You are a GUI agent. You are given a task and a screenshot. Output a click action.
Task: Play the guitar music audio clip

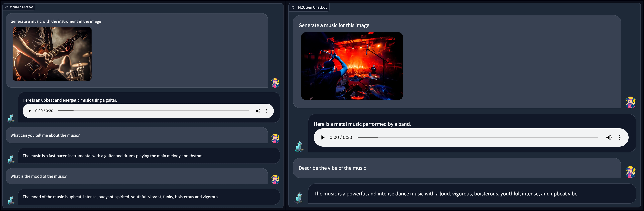click(x=30, y=111)
